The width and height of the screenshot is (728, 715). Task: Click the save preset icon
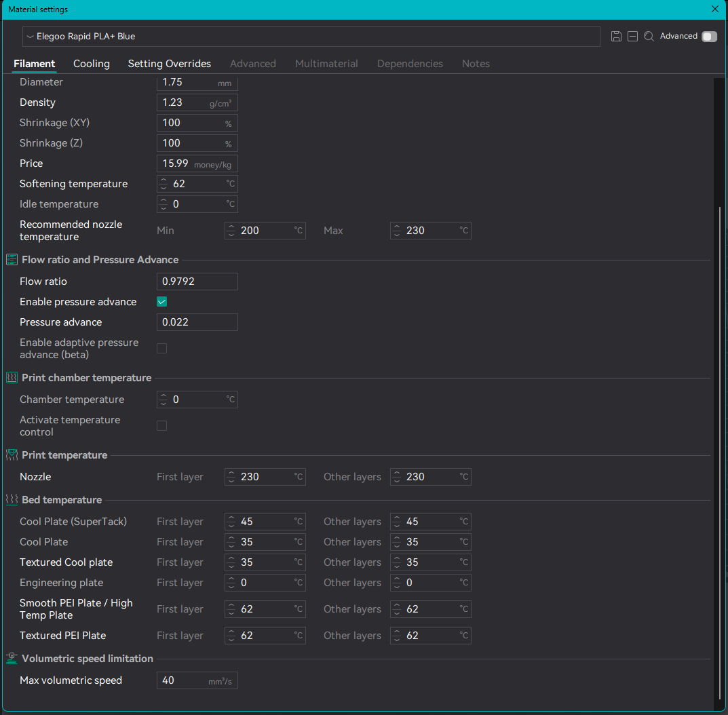tap(616, 36)
